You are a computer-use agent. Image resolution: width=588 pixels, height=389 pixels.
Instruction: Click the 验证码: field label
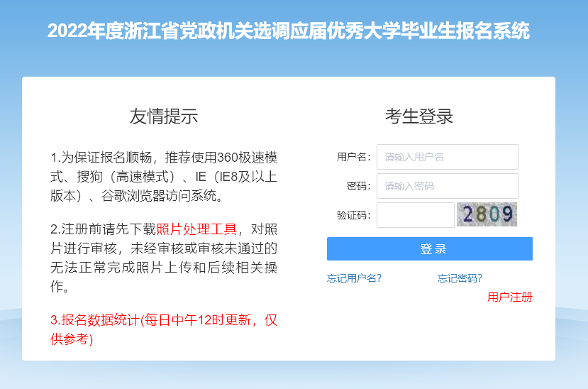[353, 215]
